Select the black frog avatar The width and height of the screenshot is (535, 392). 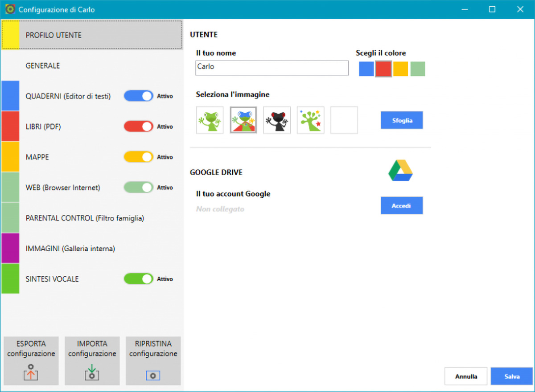coord(277,120)
